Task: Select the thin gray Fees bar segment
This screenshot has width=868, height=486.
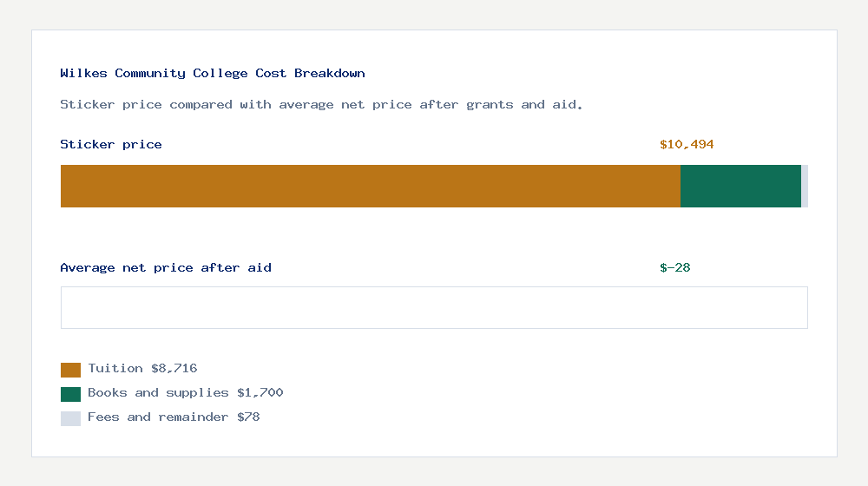Action: 805,186
